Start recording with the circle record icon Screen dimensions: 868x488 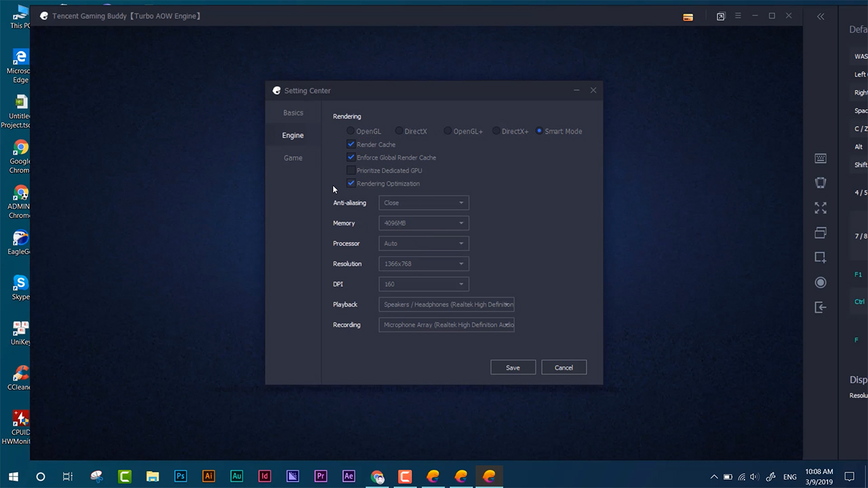coord(821,283)
